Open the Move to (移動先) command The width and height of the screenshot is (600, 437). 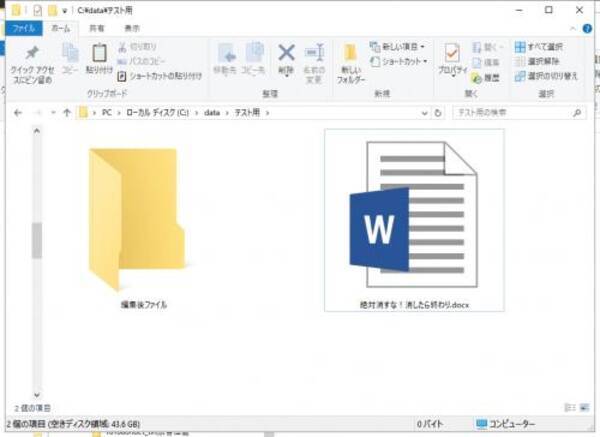point(225,59)
